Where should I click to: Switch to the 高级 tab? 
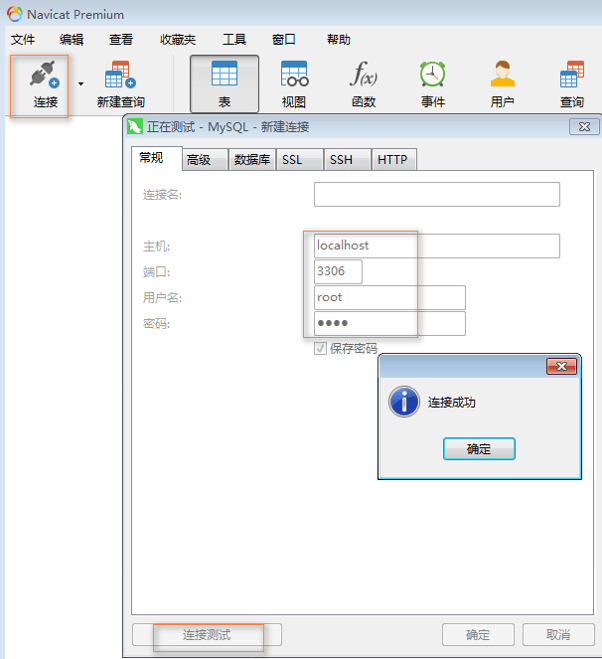click(x=206, y=160)
